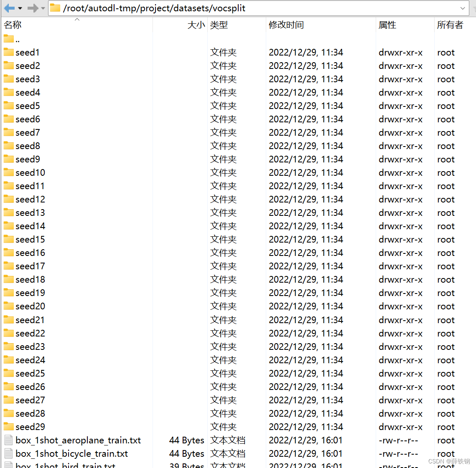Select the parent directory '..' folder icon

(x=9, y=39)
